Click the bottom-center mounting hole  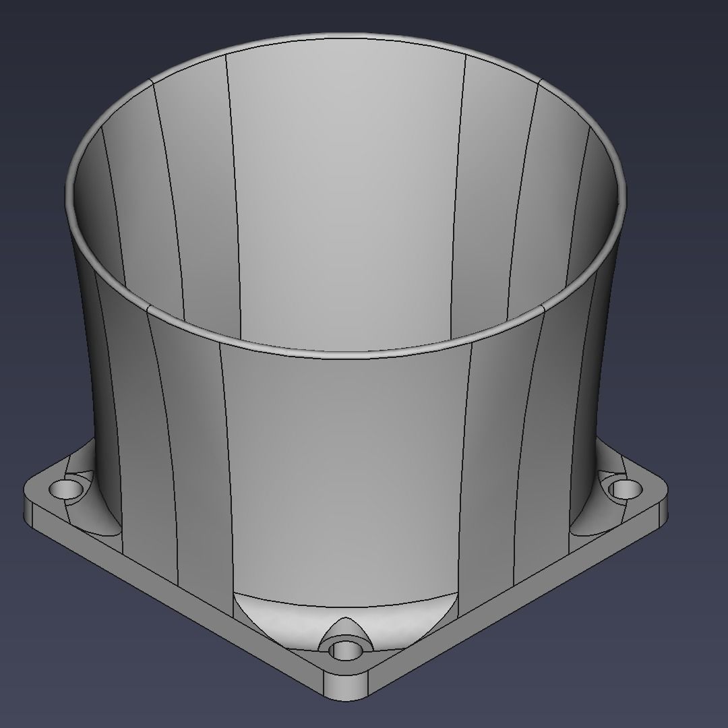(347, 650)
